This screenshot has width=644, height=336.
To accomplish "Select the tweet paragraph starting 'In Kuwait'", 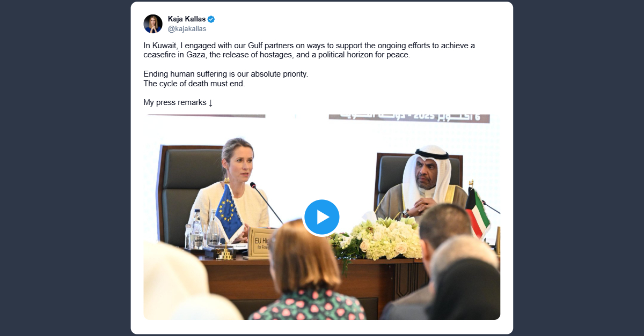I will click(309, 50).
